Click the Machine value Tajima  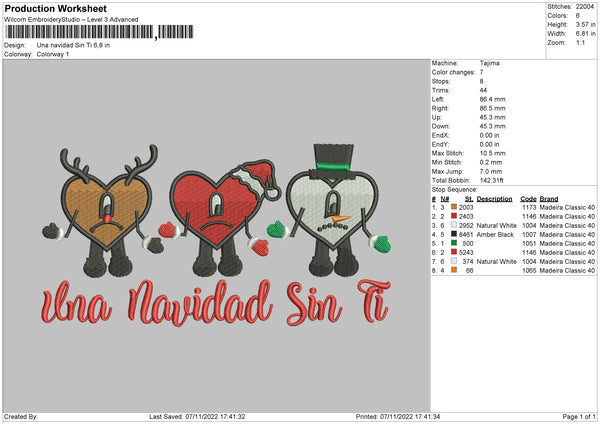point(490,64)
